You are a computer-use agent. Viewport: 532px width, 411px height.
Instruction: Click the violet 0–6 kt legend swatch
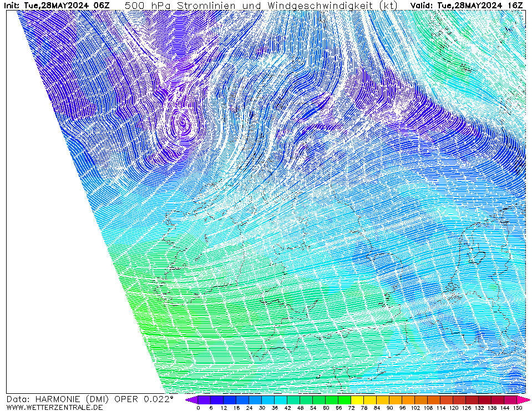[204, 400]
